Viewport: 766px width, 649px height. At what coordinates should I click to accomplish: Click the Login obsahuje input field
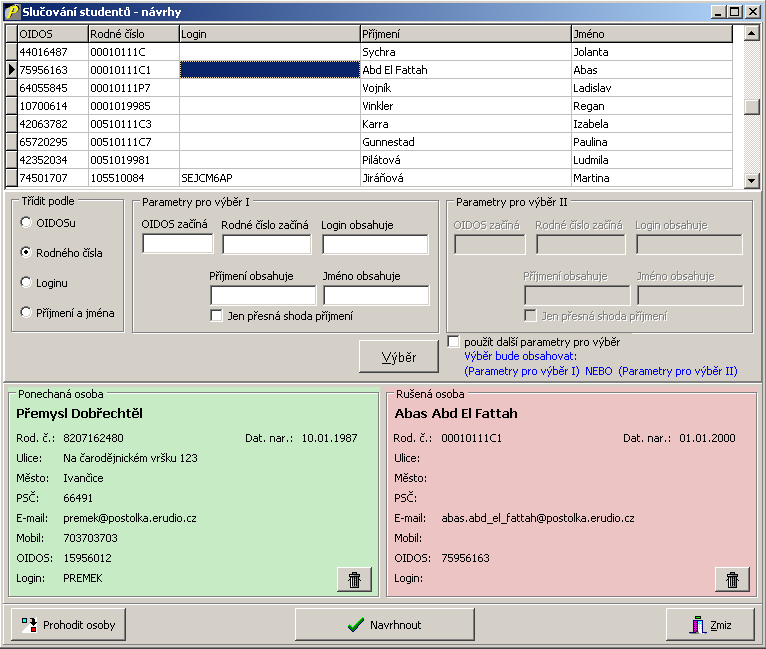click(375, 245)
